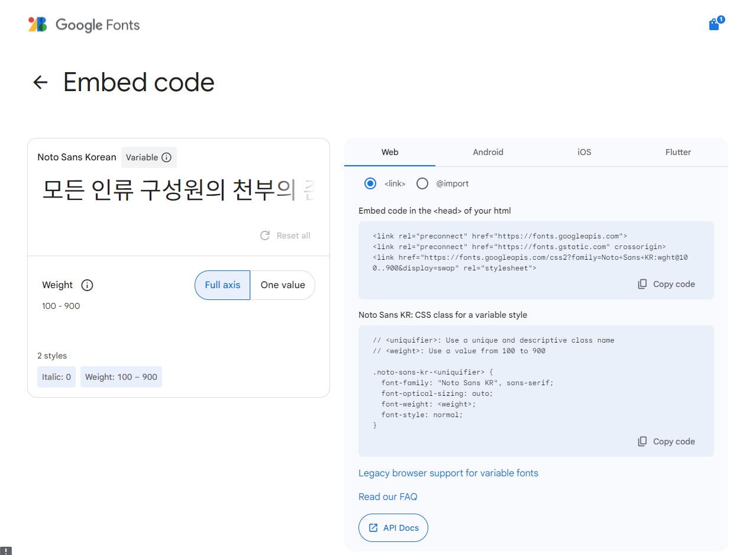Open the API Docs button
The width and height of the screenshot is (756, 555).
[x=393, y=528]
